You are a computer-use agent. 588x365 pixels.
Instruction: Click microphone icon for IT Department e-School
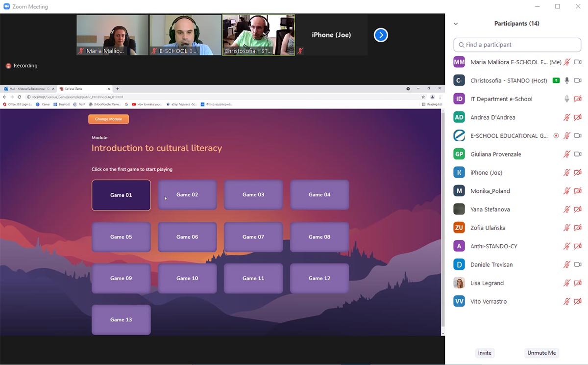click(x=567, y=99)
